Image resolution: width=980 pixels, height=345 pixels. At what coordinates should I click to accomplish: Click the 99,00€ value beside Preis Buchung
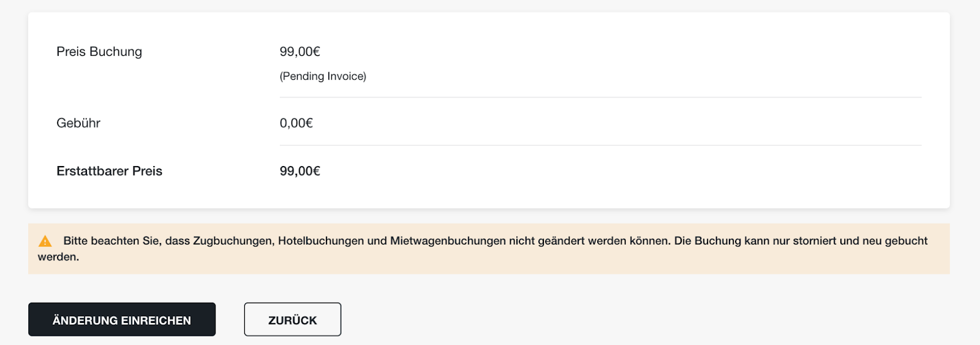point(300,51)
